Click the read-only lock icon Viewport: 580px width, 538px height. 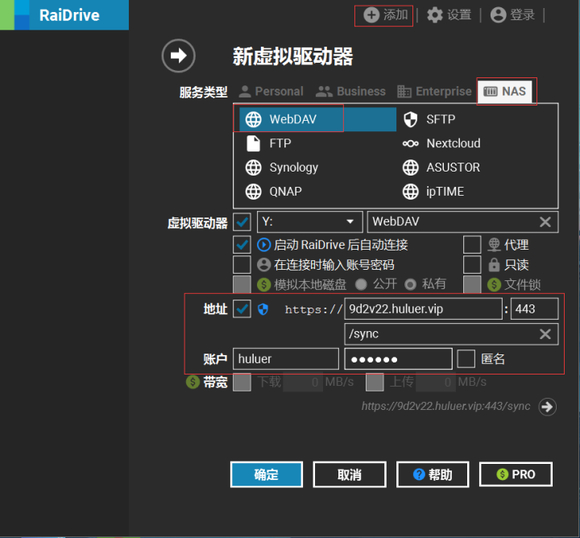click(x=494, y=265)
